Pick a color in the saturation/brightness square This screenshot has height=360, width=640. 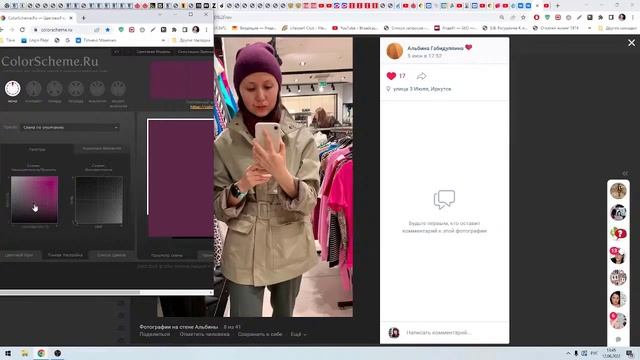[35, 200]
